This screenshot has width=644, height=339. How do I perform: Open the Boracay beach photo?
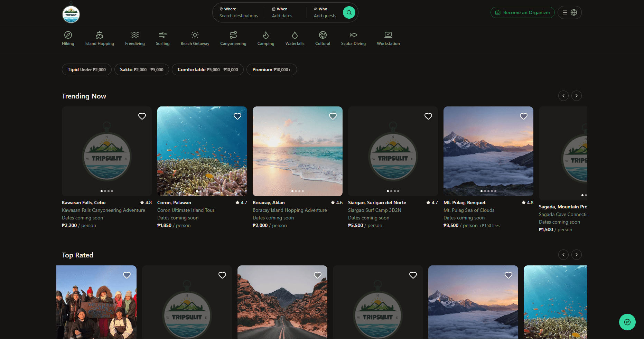pyautogui.click(x=298, y=151)
